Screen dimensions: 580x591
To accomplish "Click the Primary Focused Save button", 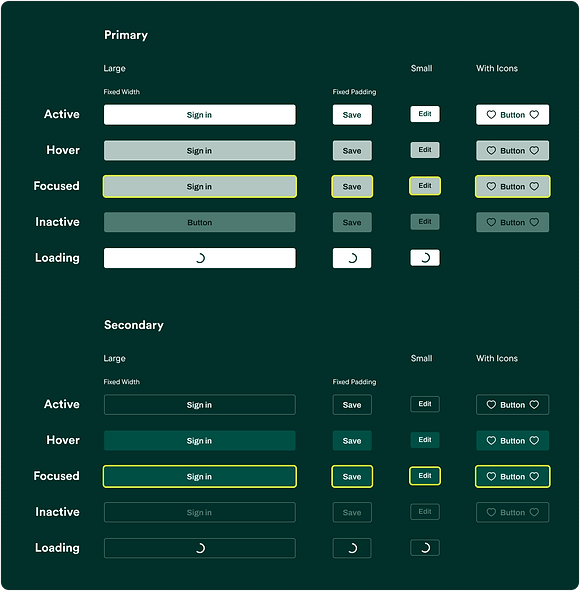I will [352, 186].
